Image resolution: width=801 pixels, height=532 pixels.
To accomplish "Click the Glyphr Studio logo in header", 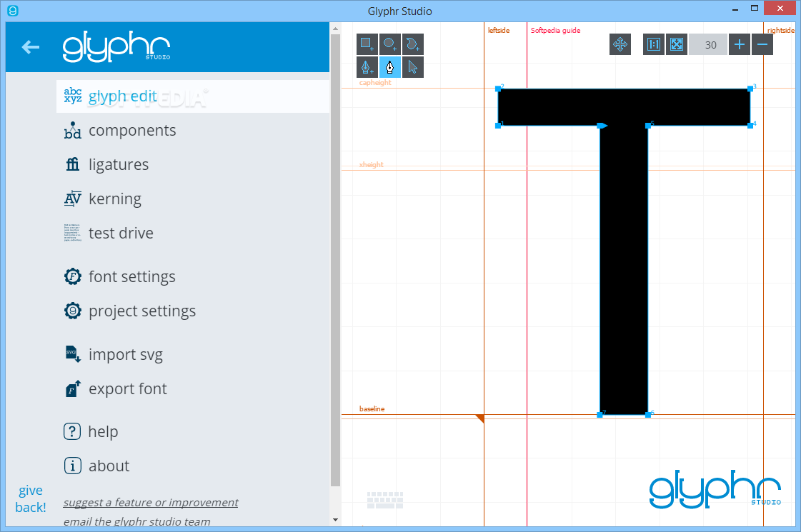I will point(116,46).
